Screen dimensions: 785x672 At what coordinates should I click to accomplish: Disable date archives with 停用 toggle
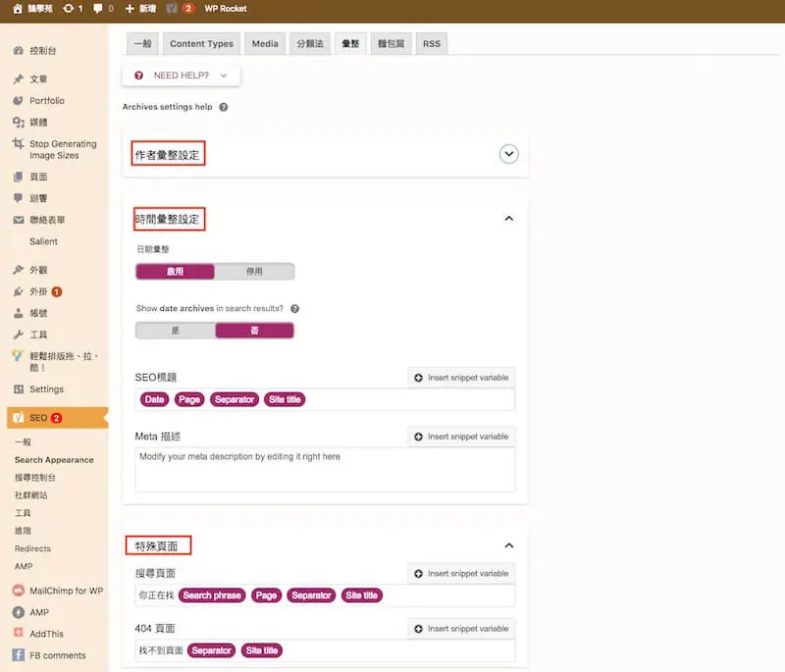click(254, 271)
